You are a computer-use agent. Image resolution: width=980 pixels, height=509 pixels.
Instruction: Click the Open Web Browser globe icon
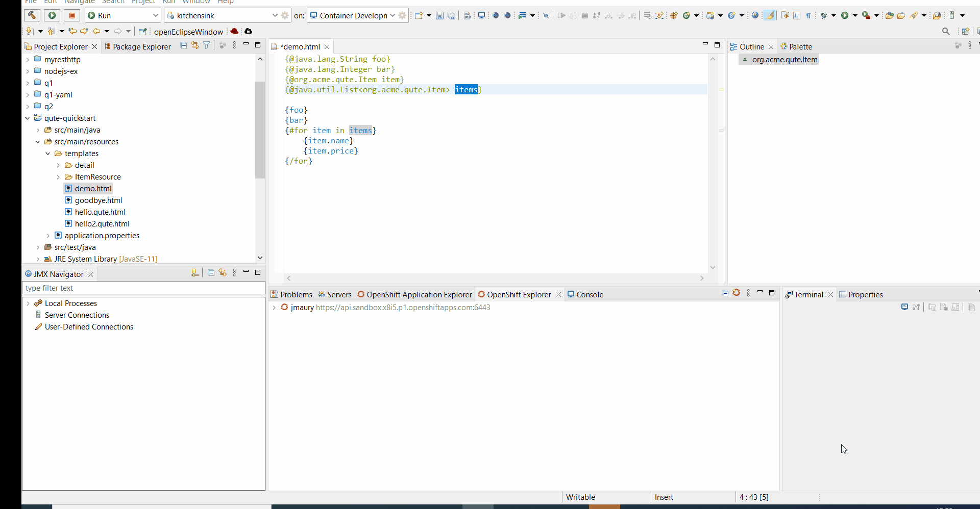(x=755, y=15)
